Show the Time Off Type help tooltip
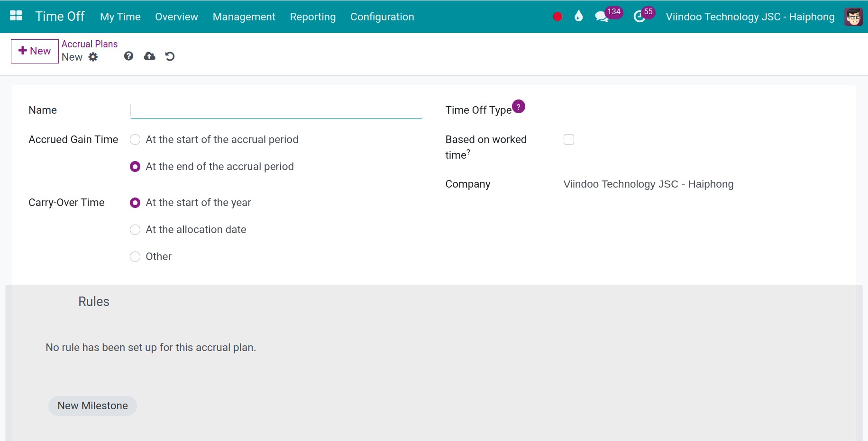 pyautogui.click(x=519, y=107)
